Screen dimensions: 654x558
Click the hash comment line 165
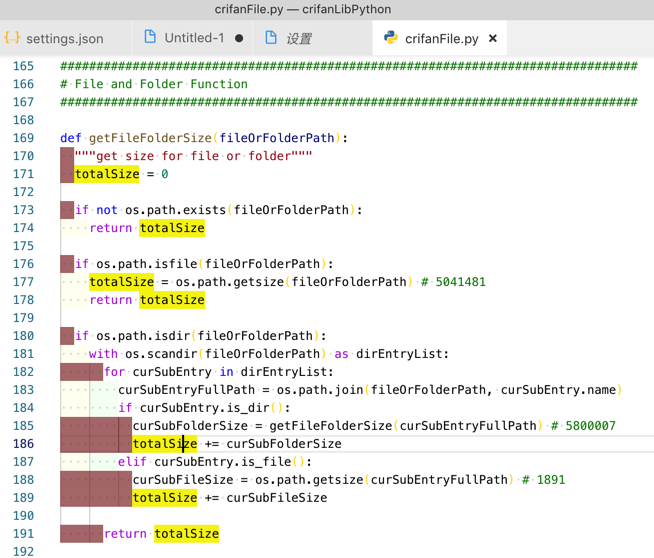coord(349,66)
